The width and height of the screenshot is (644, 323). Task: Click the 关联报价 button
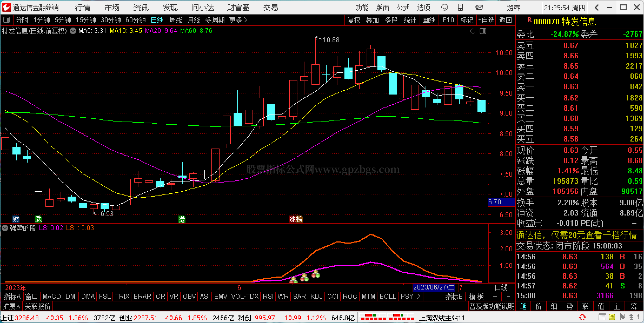click(x=38, y=306)
